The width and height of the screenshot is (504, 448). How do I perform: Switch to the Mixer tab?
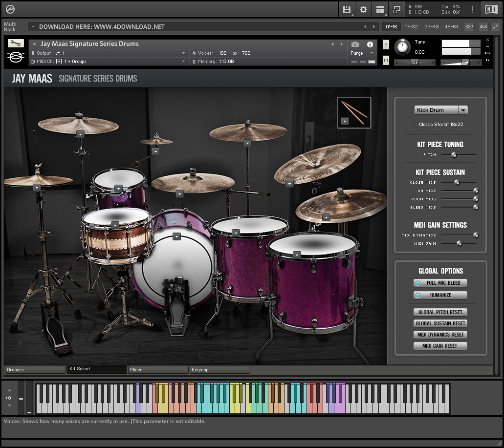coord(158,370)
